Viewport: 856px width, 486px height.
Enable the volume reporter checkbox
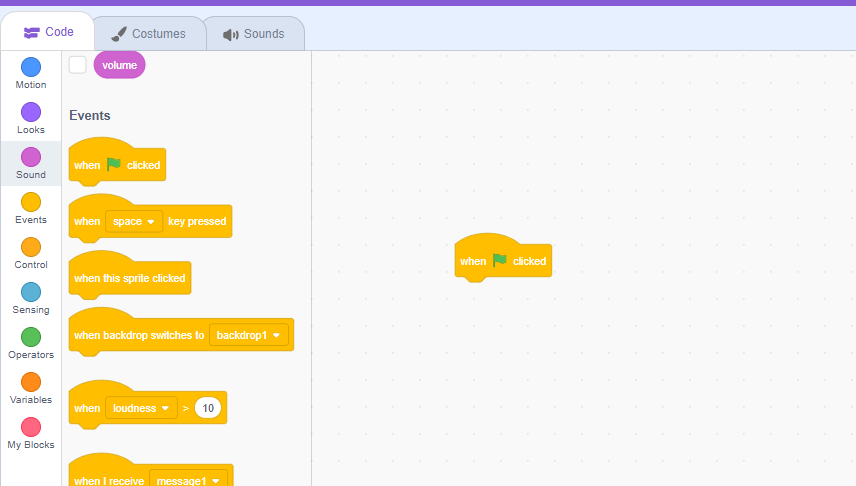click(x=78, y=65)
